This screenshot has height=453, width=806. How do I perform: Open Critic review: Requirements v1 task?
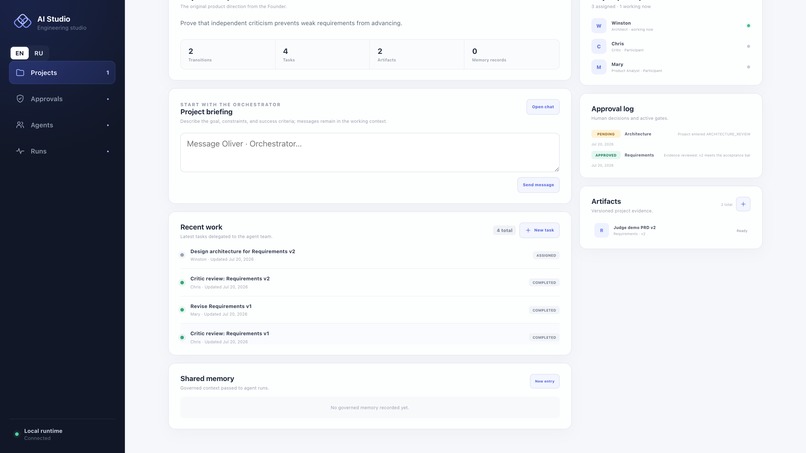click(x=370, y=337)
